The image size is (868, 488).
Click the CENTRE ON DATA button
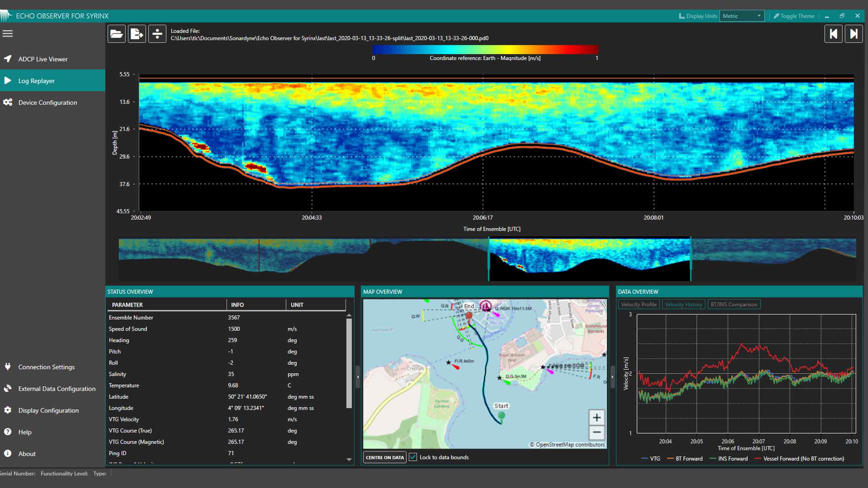tap(385, 457)
